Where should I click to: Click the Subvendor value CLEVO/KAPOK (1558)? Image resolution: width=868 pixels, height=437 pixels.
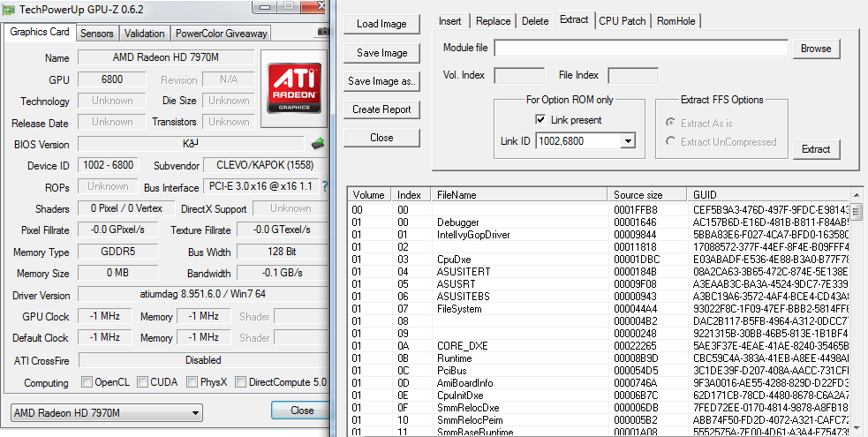[265, 165]
